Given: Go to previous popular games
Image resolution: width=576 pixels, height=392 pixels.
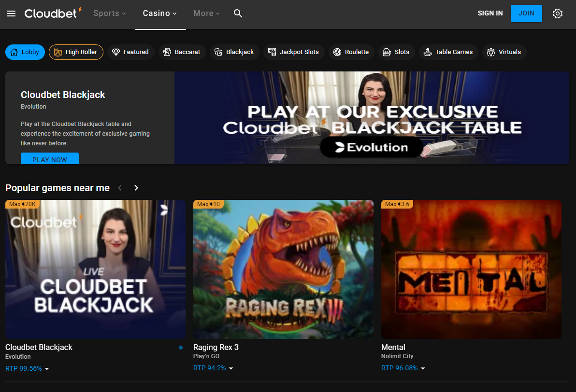Looking at the screenshot, I should point(120,188).
